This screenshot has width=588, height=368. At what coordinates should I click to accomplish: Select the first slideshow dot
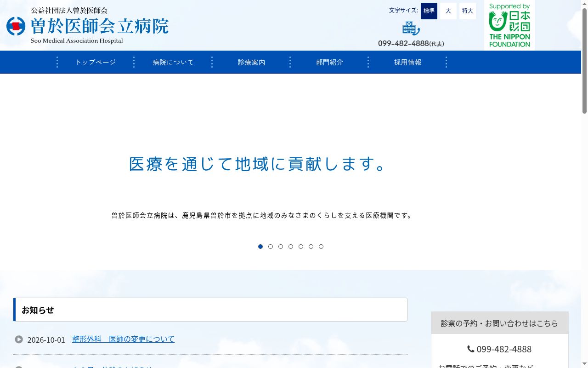[x=260, y=247]
